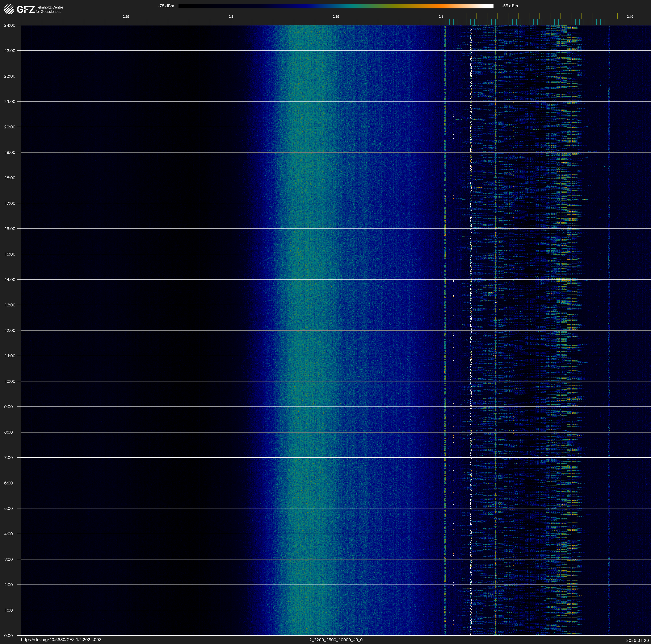The image size is (651, 644).
Task: Click the 12:00 time axis label
Action: (10, 330)
